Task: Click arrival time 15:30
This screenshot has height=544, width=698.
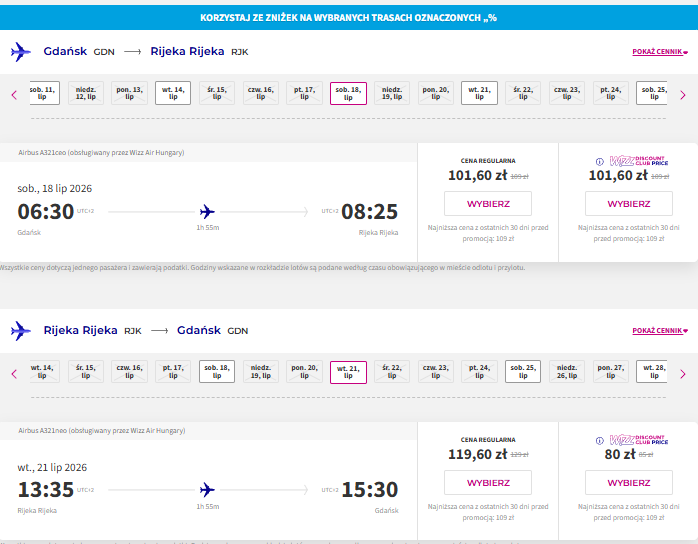Action: (369, 490)
